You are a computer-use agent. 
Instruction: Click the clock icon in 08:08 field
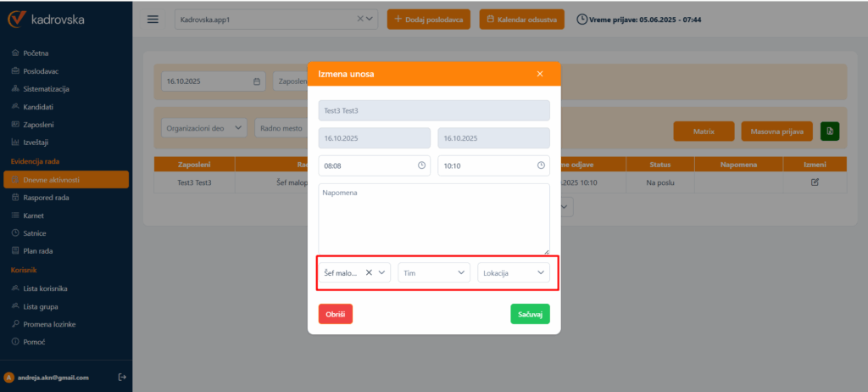click(x=421, y=165)
